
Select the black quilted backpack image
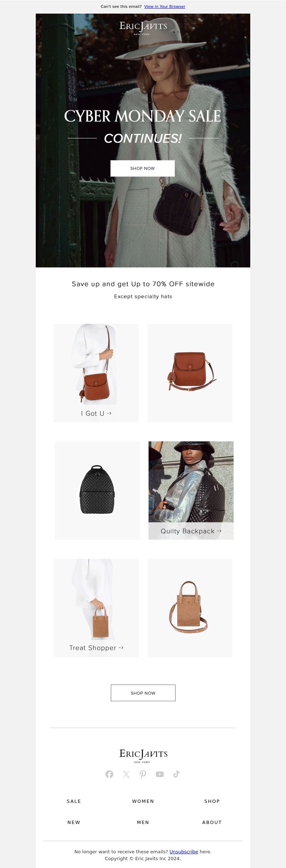point(97,490)
